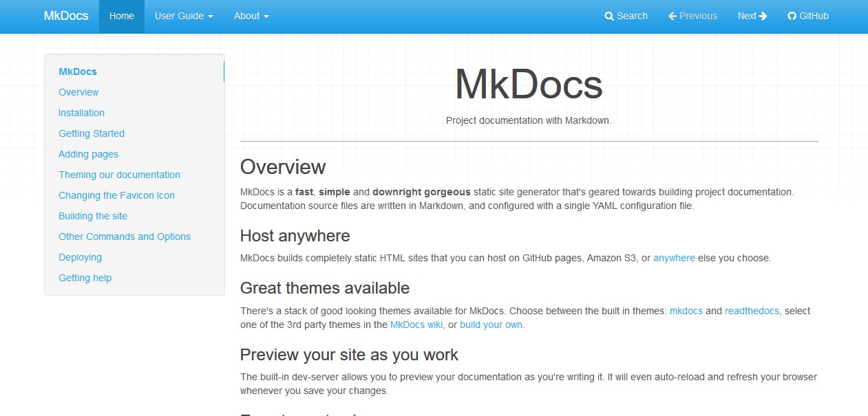
Task: Open Building the site sidebar link
Action: pyautogui.click(x=93, y=216)
